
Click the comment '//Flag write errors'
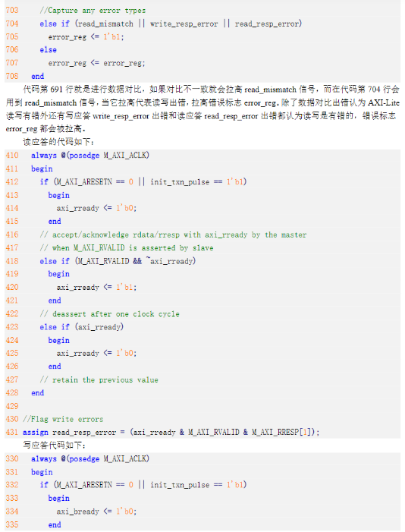pyautogui.click(x=63, y=420)
